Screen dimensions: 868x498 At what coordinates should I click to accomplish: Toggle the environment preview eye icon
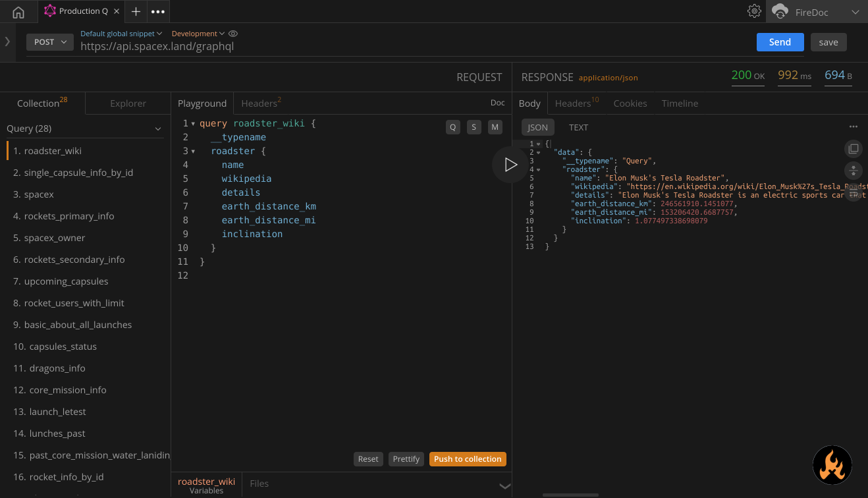[x=233, y=34]
